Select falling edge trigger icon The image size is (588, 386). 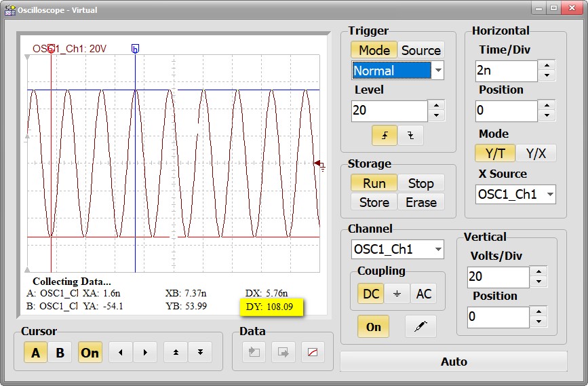click(410, 135)
